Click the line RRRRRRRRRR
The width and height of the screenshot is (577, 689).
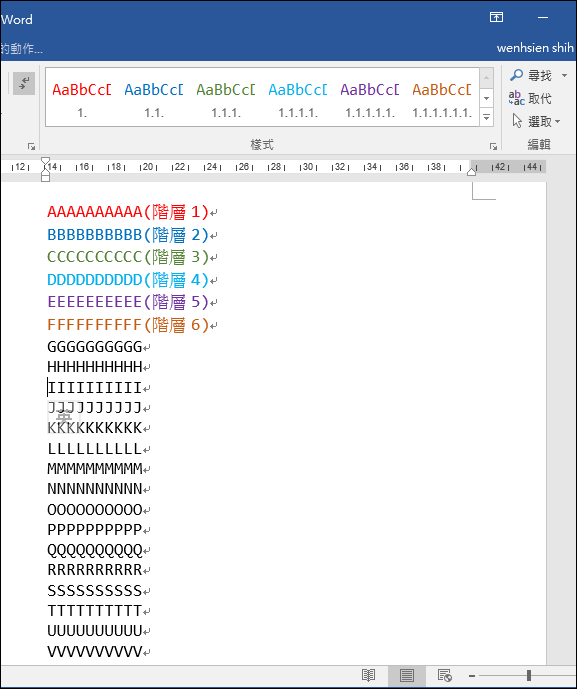tap(95, 570)
